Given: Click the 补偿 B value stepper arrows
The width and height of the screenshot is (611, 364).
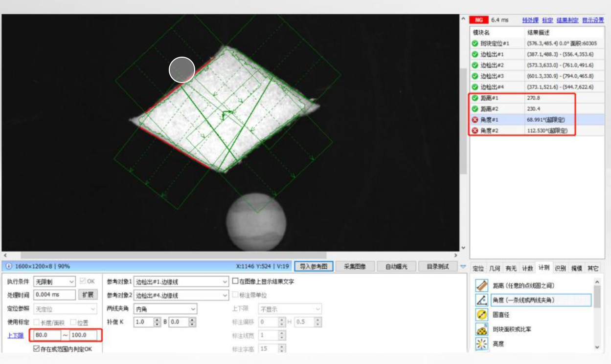Looking at the screenshot, I should coord(193,322).
